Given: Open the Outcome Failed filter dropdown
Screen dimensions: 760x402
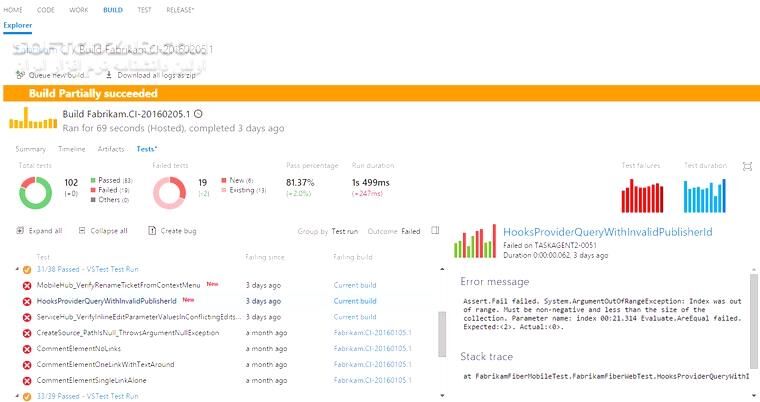Looking at the screenshot, I should coord(410,231).
